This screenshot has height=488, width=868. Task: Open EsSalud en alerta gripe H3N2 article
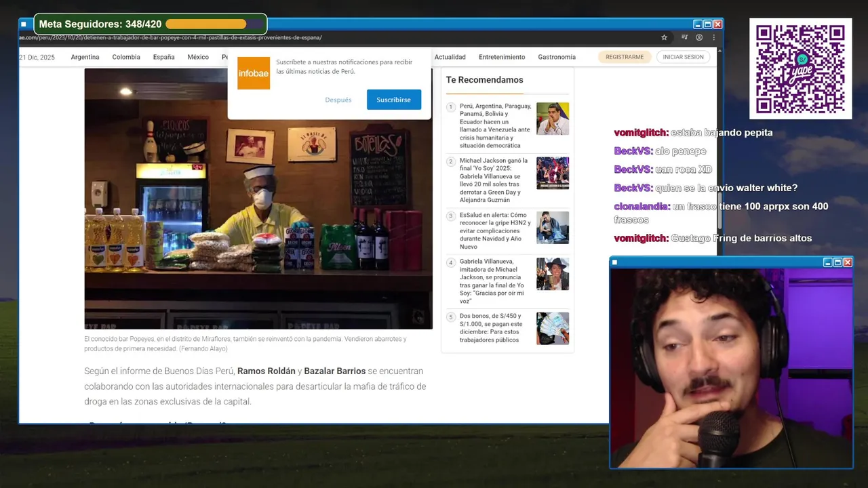click(495, 230)
